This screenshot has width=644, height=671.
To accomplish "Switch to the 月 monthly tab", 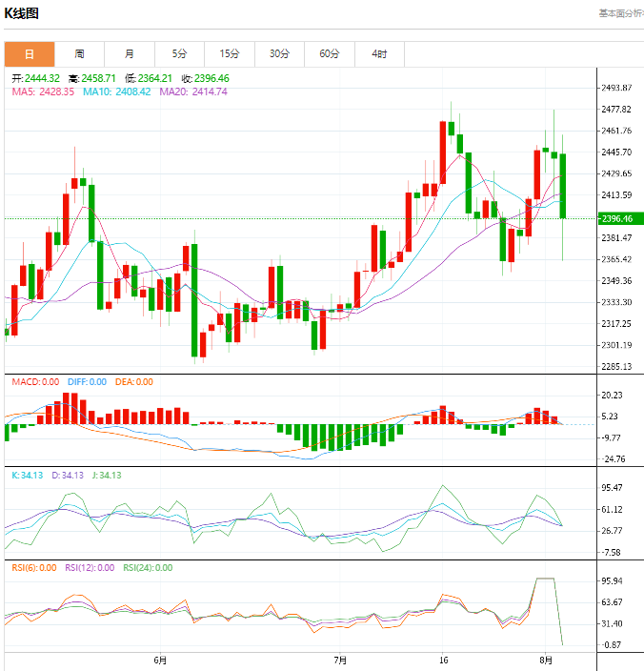I will 130,54.
